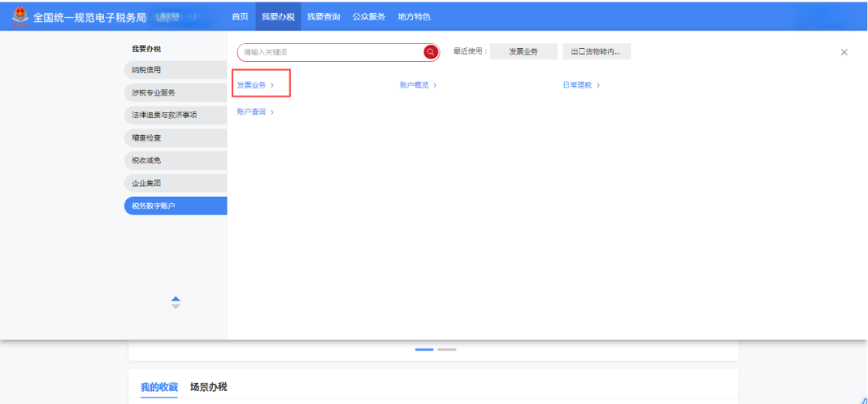Select 稽查检查 in the sidebar
This screenshot has height=404, width=868.
[x=175, y=138]
